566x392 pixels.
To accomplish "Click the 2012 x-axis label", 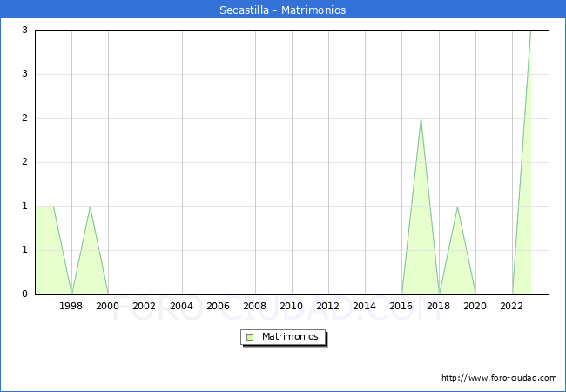I will pos(327,306).
